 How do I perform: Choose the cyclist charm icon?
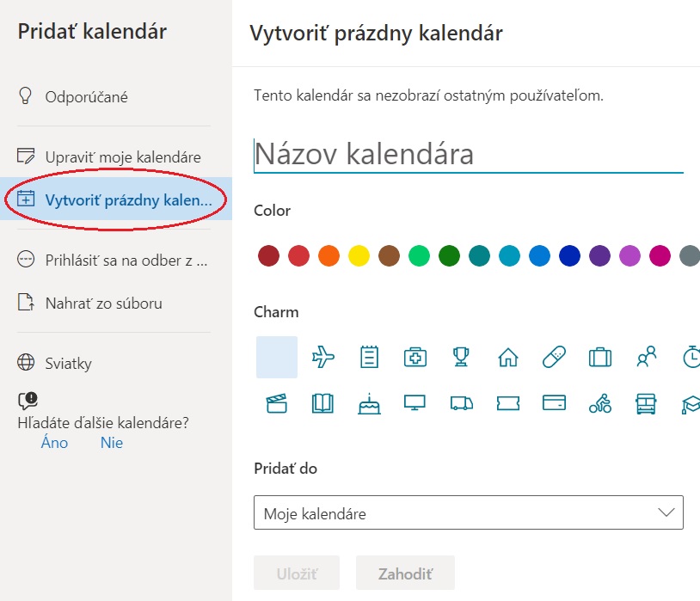(x=600, y=403)
